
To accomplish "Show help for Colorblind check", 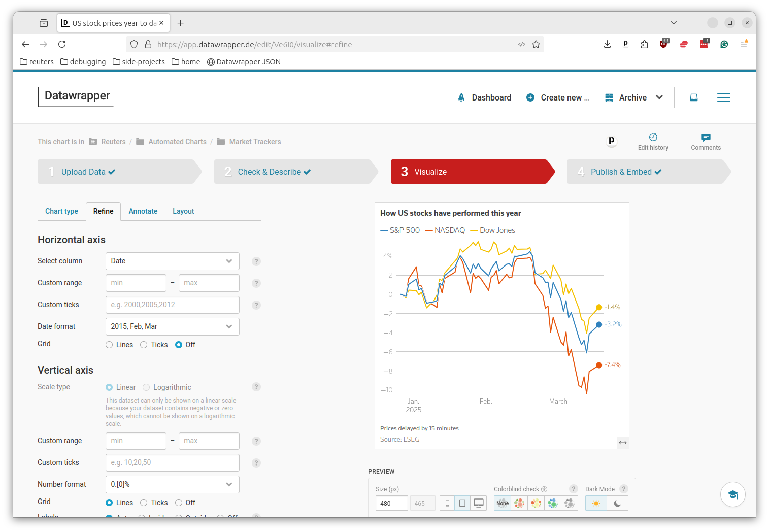I will (x=574, y=489).
